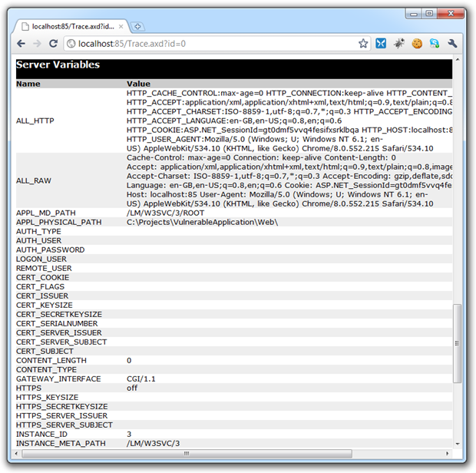Click the C:\Projects\VulnerableApplication\Web\ value
The width and height of the screenshot is (476, 473).
click(x=202, y=222)
